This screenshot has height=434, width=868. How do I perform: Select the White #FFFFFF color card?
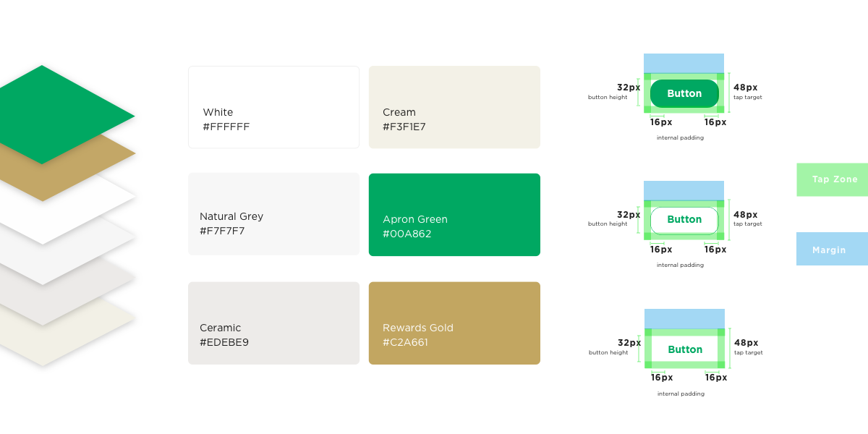tap(273, 107)
